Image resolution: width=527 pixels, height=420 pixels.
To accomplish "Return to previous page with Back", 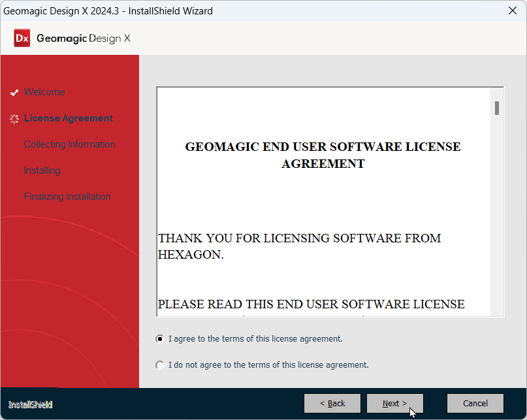I will 332,403.
